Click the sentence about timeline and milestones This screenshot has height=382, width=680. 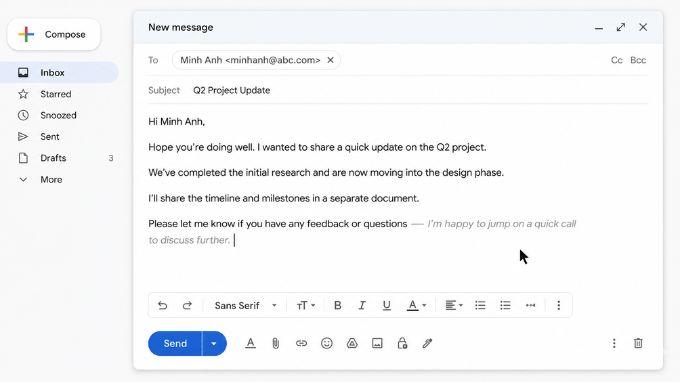point(284,198)
